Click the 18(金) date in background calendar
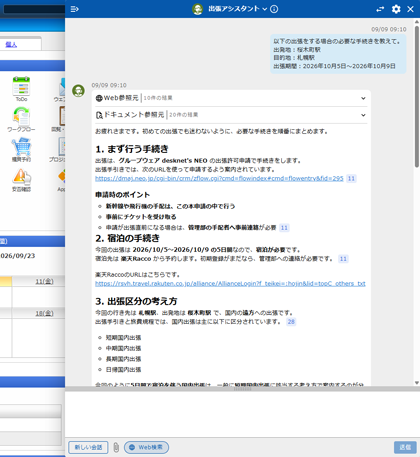 pyautogui.click(x=44, y=313)
